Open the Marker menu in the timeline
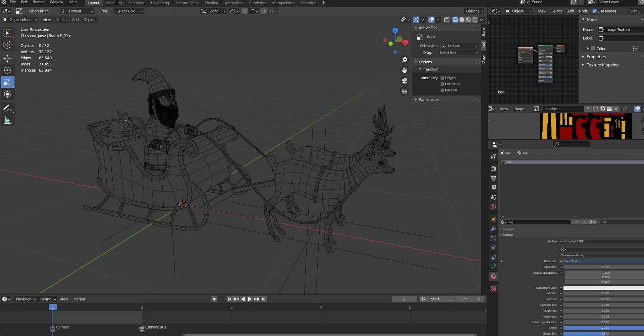Image resolution: width=644 pixels, height=336 pixels. [79, 299]
